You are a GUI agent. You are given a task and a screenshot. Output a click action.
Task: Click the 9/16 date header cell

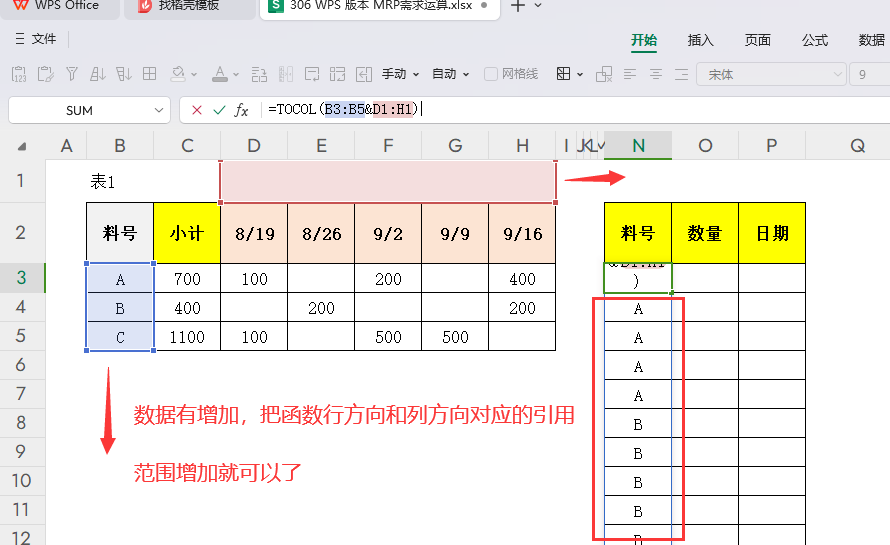click(522, 233)
